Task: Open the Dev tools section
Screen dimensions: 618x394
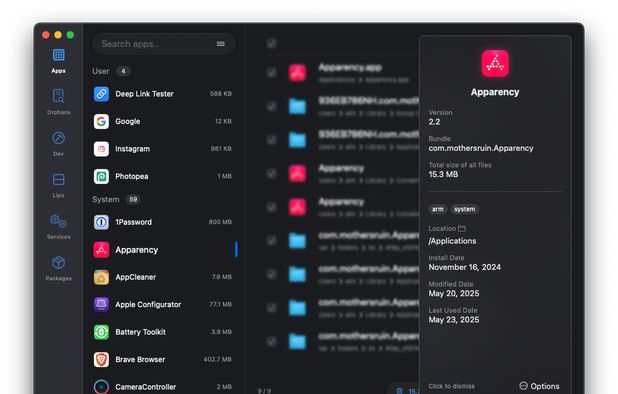Action: point(58,143)
